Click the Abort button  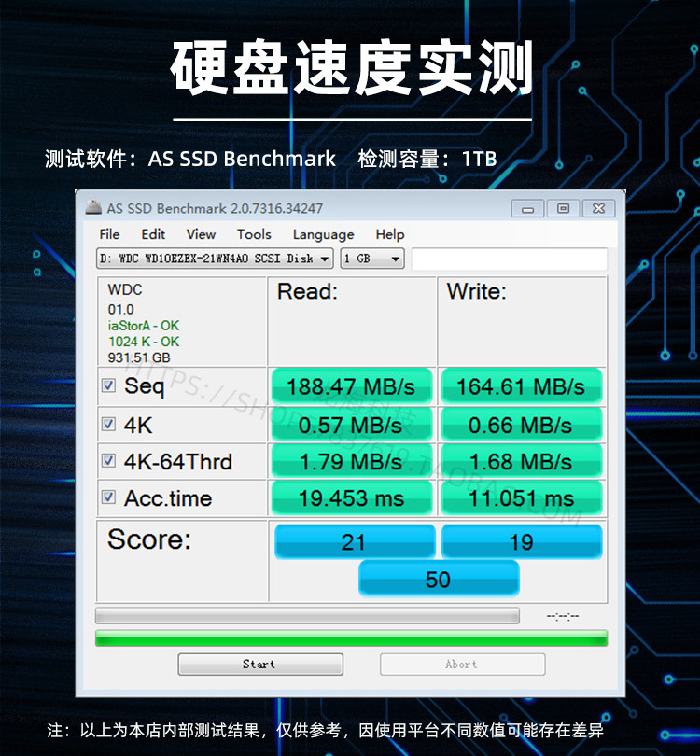coord(462,665)
